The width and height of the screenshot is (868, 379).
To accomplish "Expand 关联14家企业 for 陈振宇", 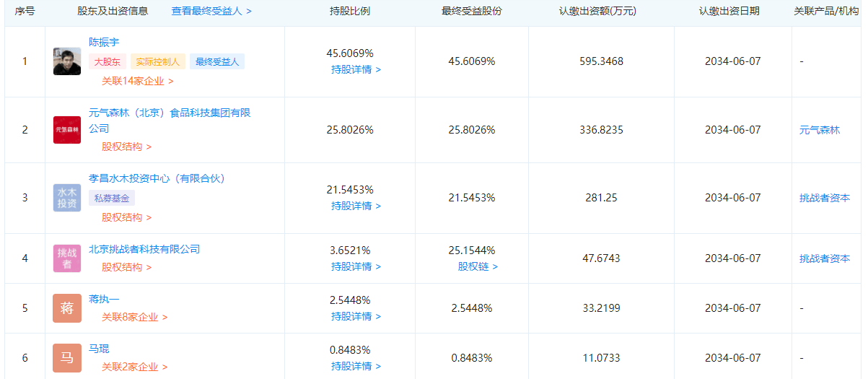I will [x=138, y=81].
